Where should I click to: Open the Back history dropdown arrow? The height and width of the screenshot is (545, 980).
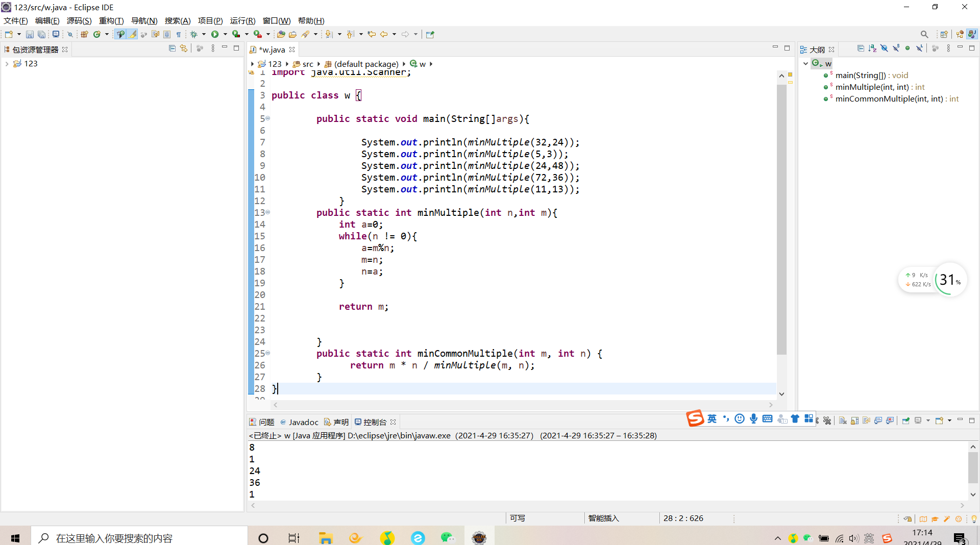(394, 34)
